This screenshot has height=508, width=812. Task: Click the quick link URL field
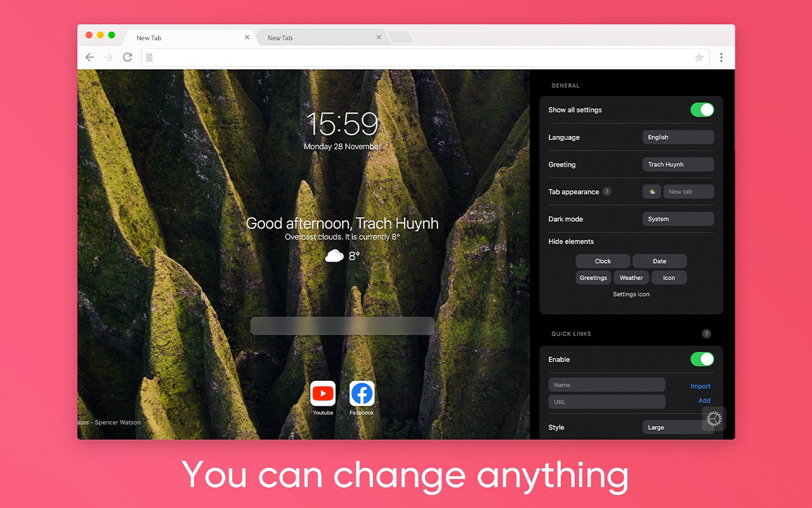[x=606, y=402]
